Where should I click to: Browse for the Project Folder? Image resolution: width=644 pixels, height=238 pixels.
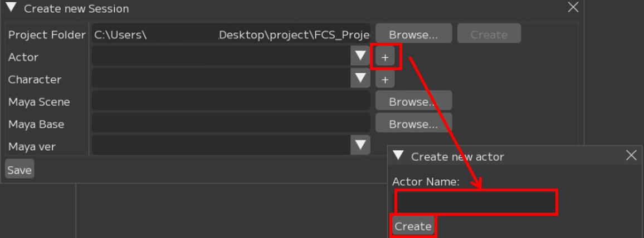(x=413, y=34)
